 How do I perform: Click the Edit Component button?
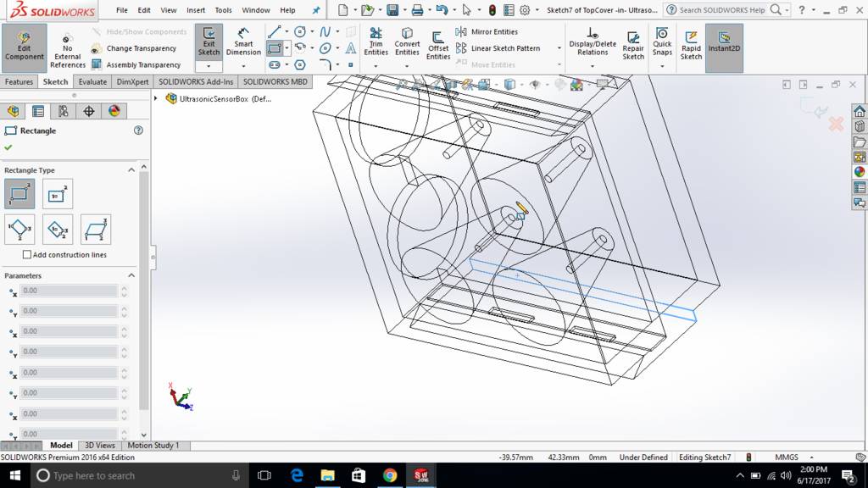(x=24, y=47)
